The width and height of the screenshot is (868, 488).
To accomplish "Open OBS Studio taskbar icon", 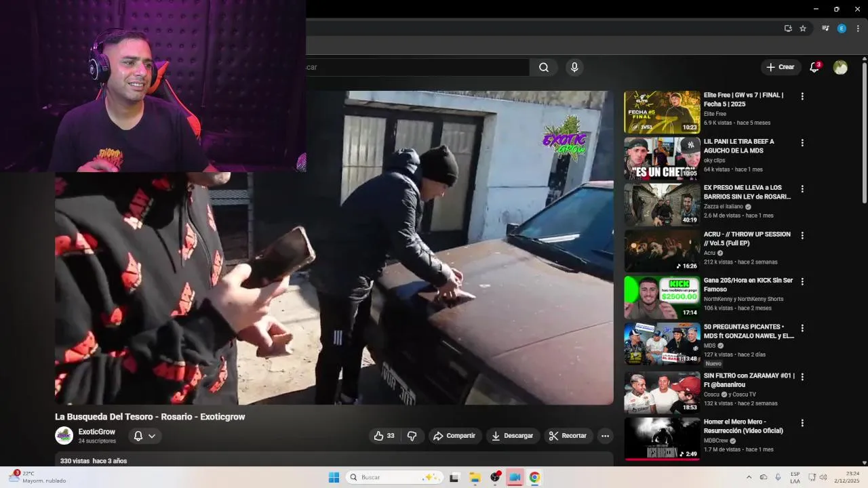I will (x=495, y=477).
